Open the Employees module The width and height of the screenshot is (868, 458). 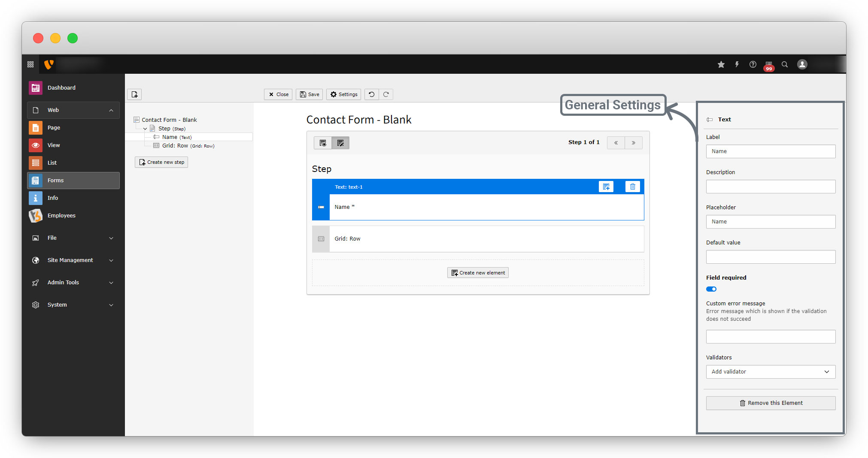coord(61,216)
